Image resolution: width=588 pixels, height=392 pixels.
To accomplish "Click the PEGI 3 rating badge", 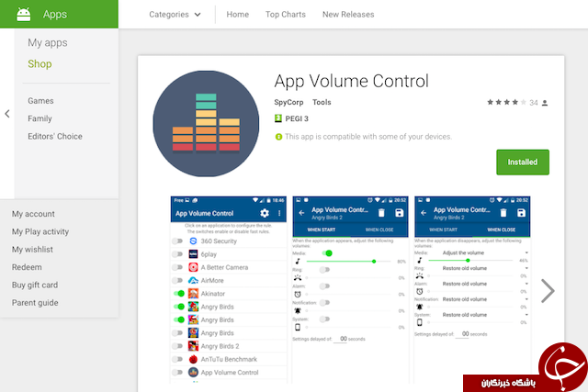I will tap(277, 118).
